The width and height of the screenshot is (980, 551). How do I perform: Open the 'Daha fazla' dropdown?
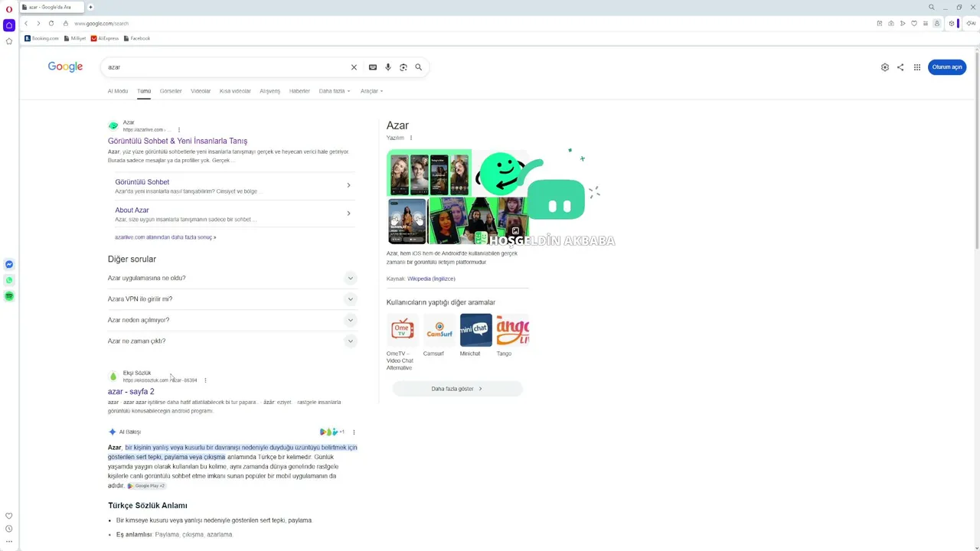[335, 91]
